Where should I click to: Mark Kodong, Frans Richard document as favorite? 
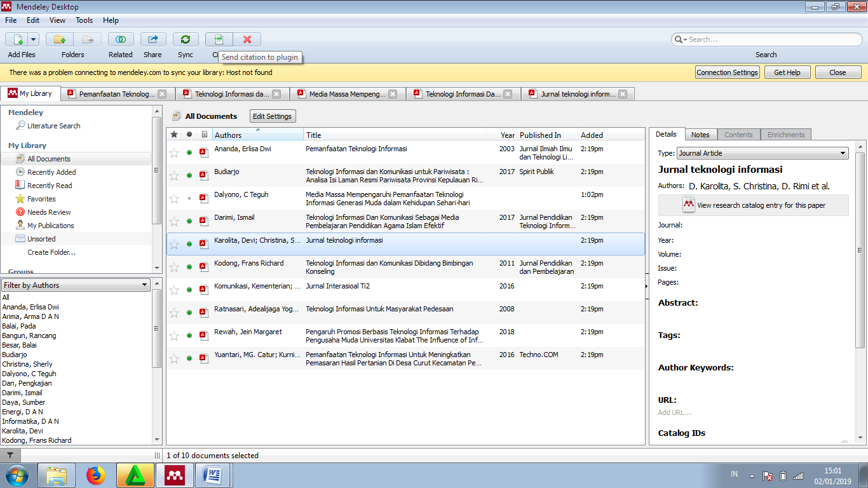point(174,267)
